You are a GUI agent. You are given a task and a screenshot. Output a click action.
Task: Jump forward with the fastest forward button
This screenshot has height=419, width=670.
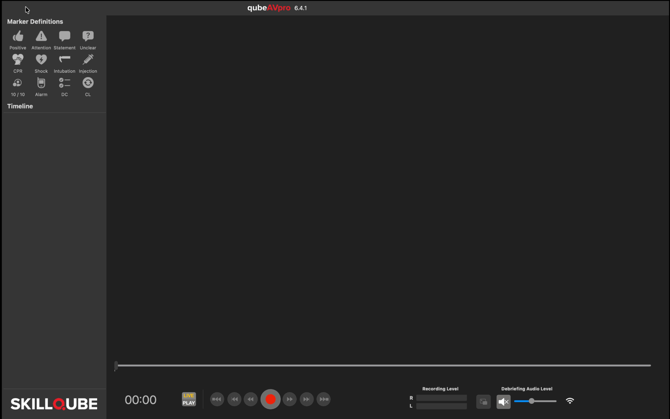[x=324, y=399]
